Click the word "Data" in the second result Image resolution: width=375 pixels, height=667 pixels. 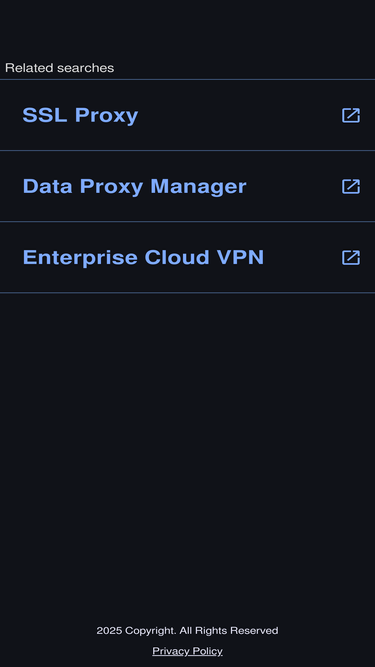pyautogui.click(x=48, y=186)
